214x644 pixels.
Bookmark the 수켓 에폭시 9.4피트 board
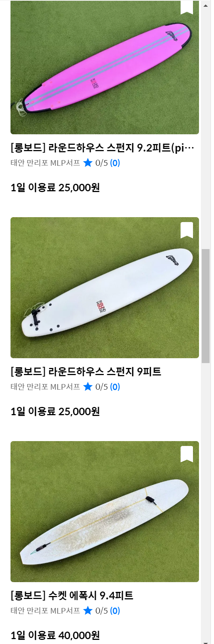pyautogui.click(x=187, y=454)
